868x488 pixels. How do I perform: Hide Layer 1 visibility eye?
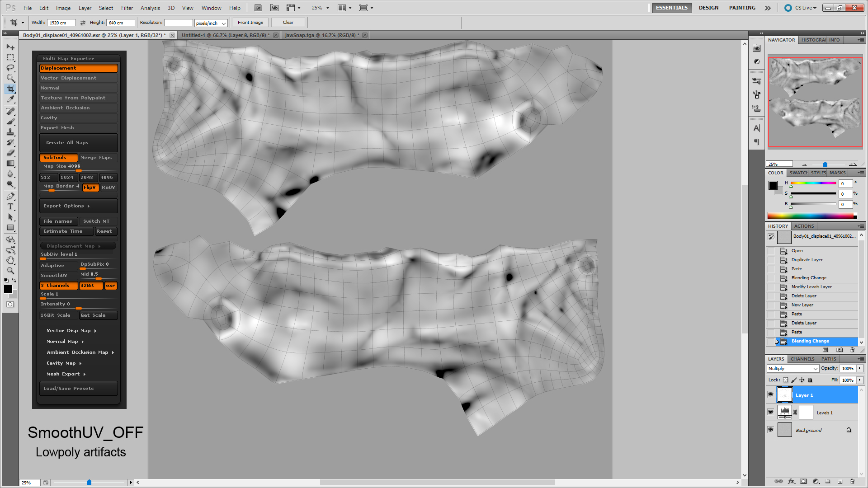(x=770, y=394)
